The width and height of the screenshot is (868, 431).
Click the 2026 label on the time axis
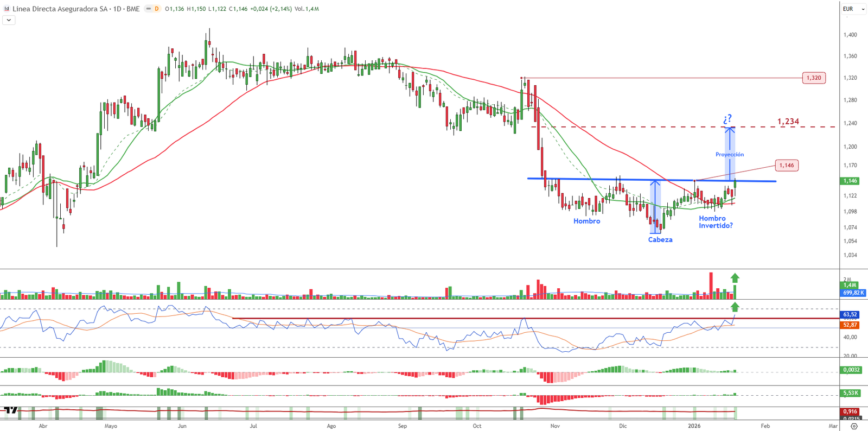click(x=694, y=426)
